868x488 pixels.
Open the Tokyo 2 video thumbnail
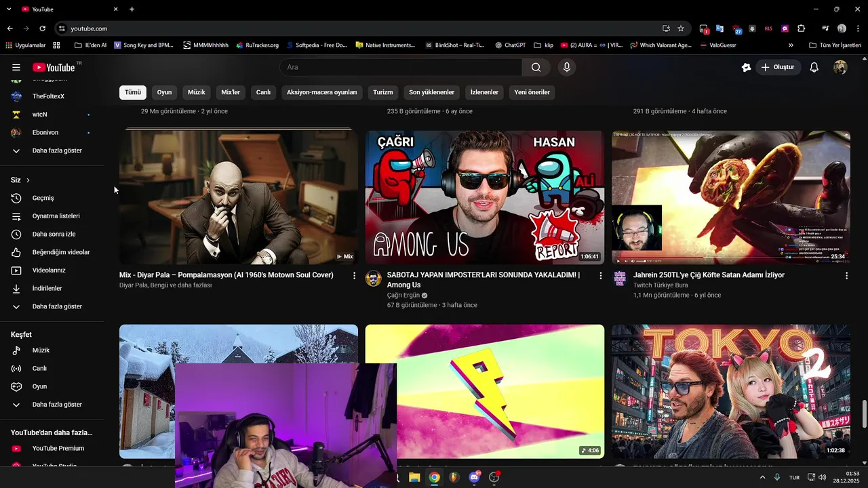click(731, 392)
